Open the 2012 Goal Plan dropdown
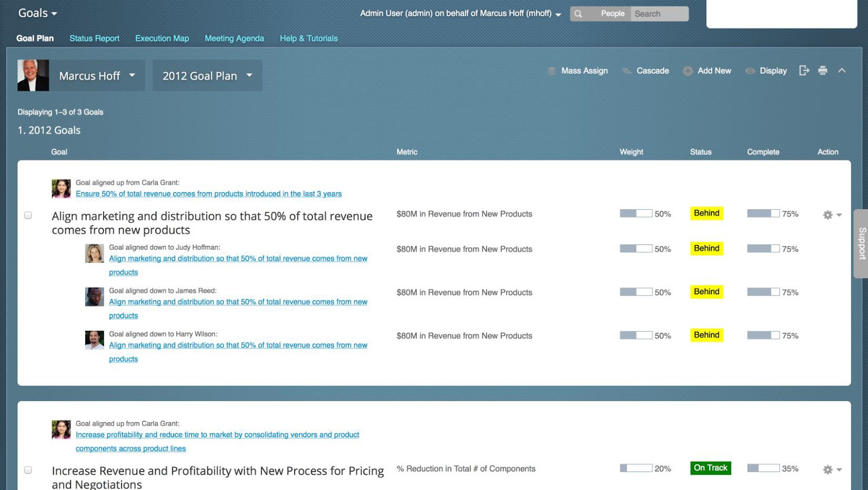 [x=249, y=75]
